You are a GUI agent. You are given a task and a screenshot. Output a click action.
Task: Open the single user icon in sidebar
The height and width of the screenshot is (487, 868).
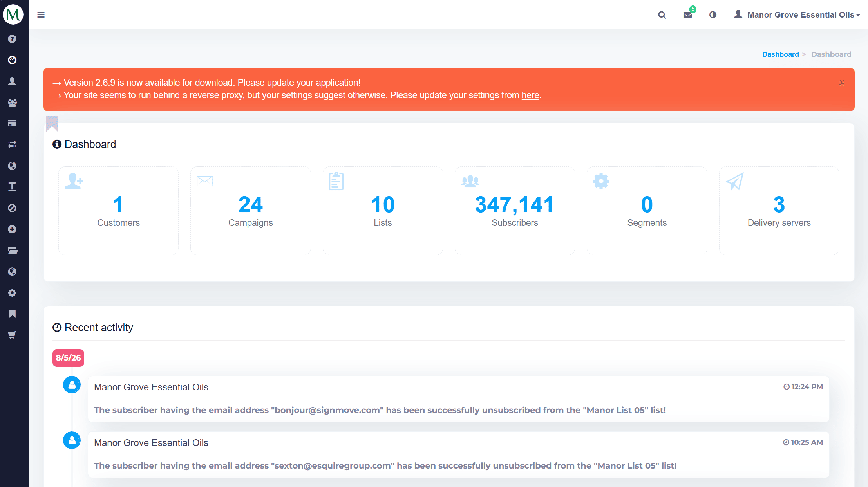point(12,81)
